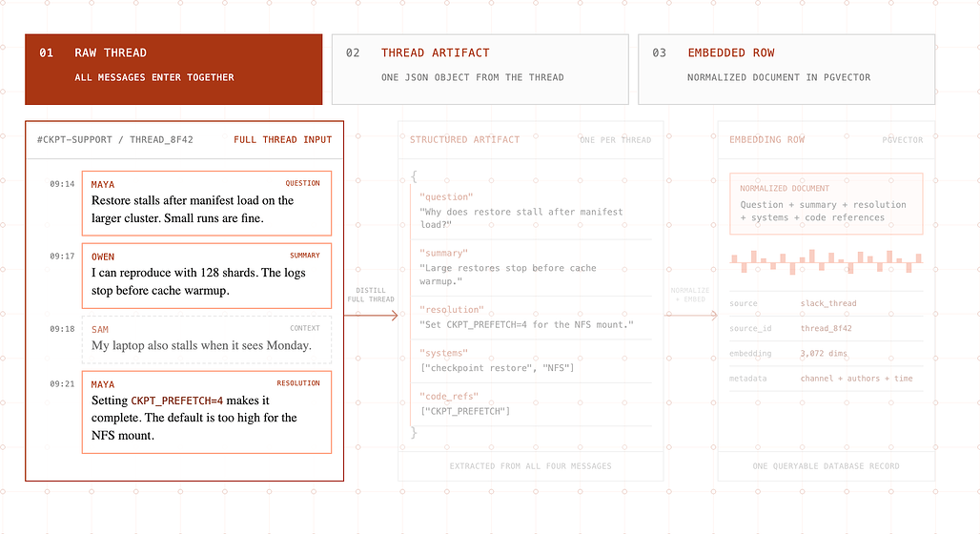Click the 09:18 timestamp

click(62, 328)
